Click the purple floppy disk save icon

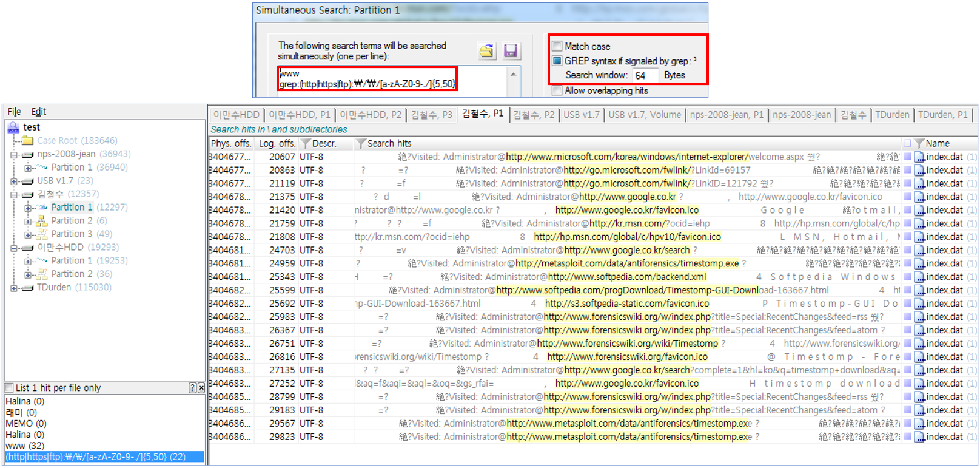(x=511, y=51)
